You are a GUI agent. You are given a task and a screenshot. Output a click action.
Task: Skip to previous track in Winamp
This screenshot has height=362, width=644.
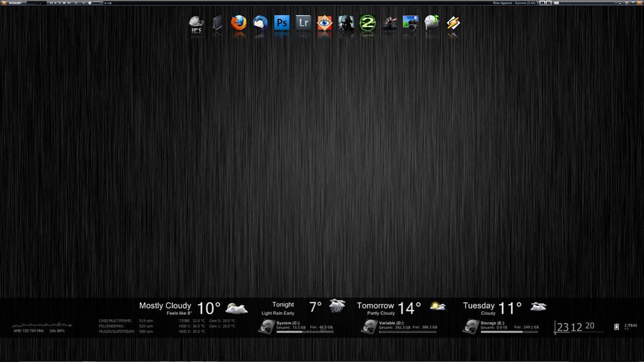(x=51, y=3)
